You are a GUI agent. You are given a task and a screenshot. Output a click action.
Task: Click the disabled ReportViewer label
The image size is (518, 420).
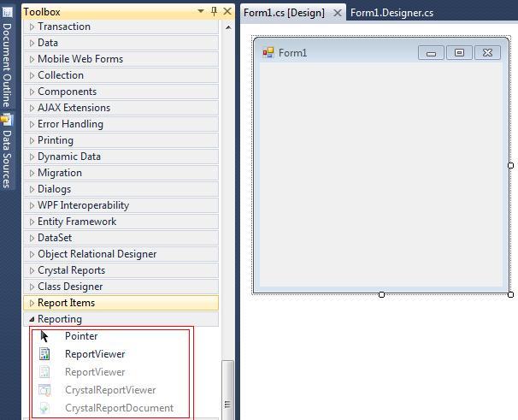pos(95,372)
